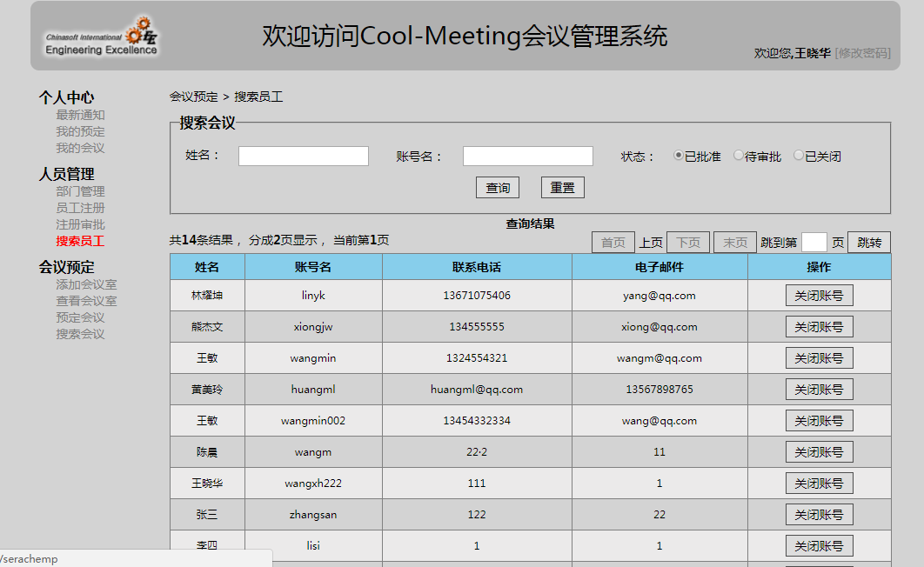Image resolution: width=924 pixels, height=567 pixels.
Task: Click the zhangsan account cell
Action: pos(313,515)
